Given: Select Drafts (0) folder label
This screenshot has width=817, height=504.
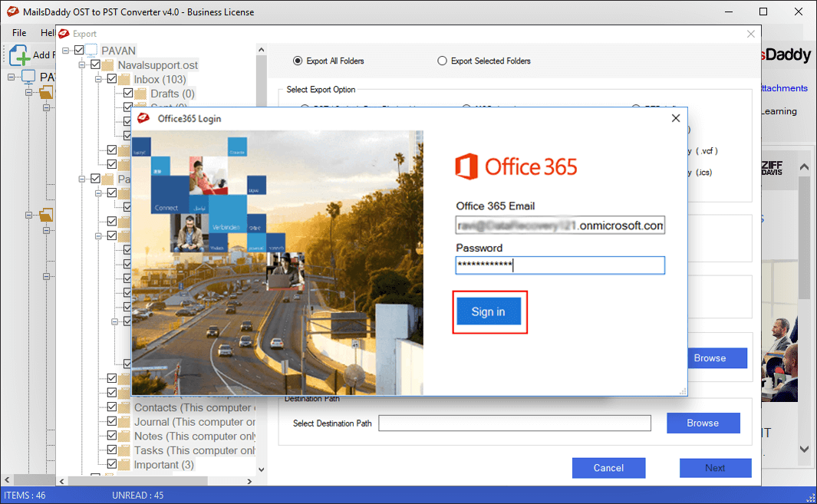Looking at the screenshot, I should (173, 94).
